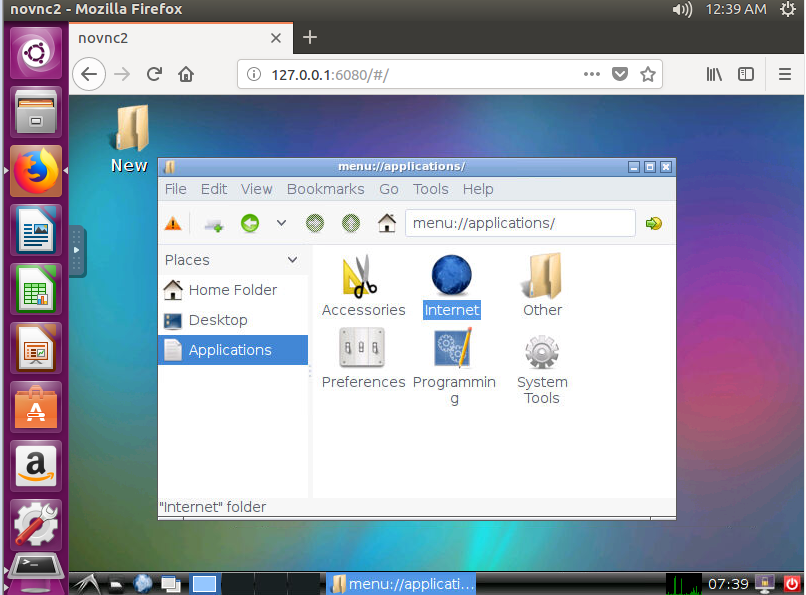Toggle the Firefox sidebar
806x595 pixels.
[x=746, y=75]
